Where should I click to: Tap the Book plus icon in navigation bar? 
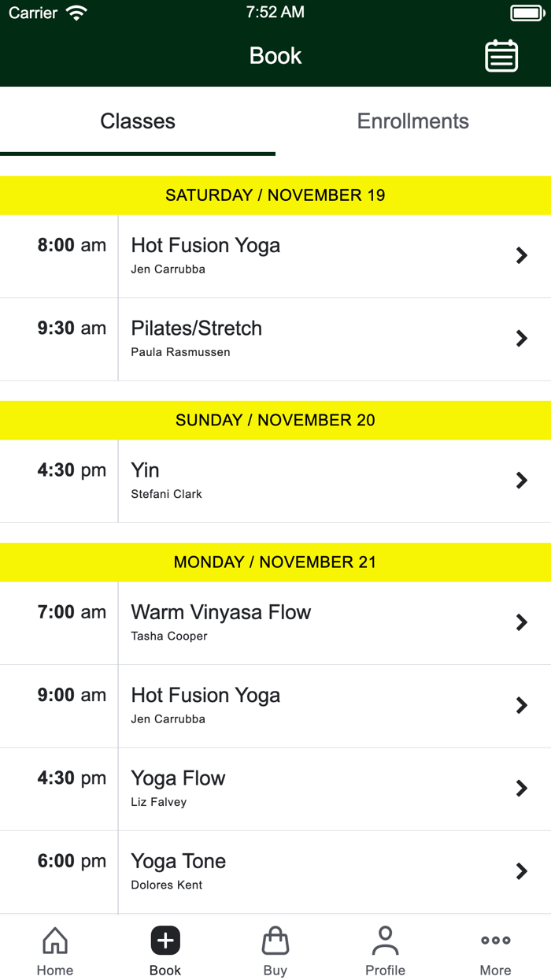(165, 940)
